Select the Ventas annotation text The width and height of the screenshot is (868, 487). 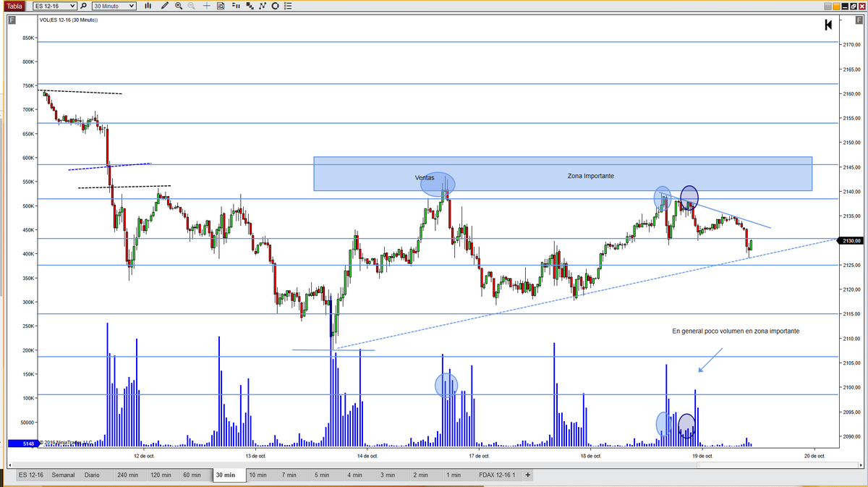[x=425, y=177]
